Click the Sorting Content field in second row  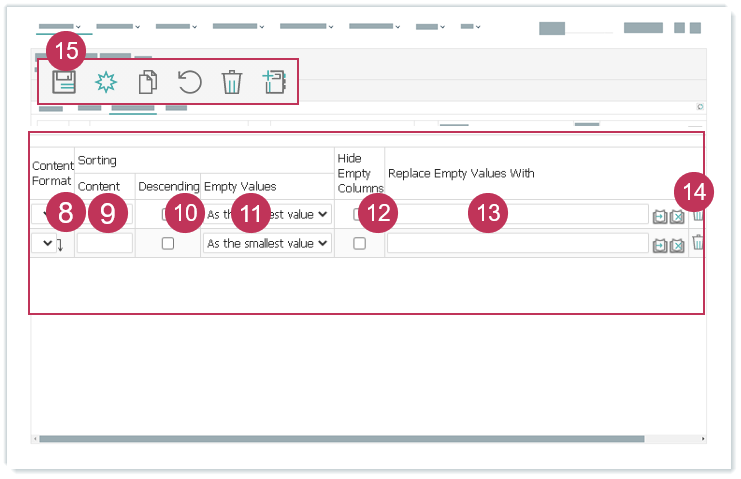click(105, 244)
